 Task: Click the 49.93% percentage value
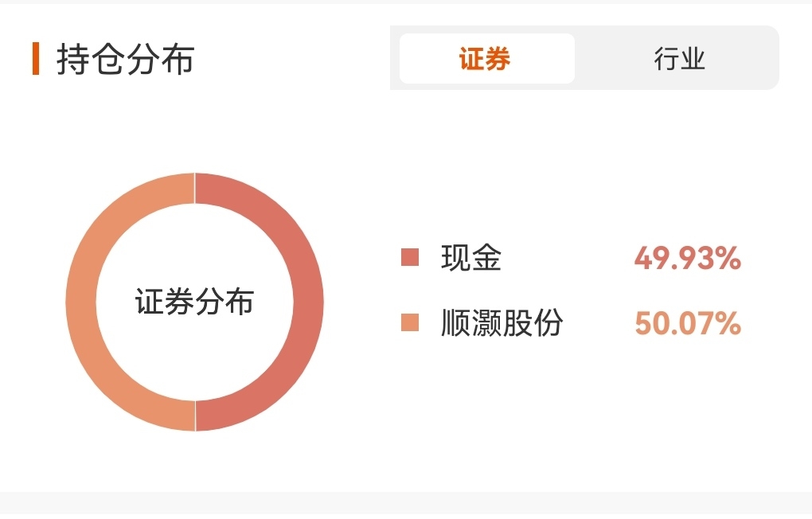(688, 258)
